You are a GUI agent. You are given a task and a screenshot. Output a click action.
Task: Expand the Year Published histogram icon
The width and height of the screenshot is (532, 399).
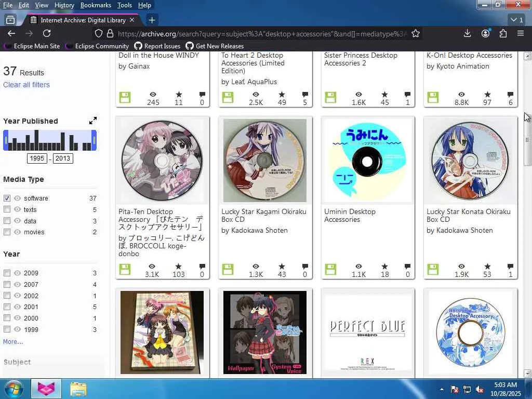point(92,121)
